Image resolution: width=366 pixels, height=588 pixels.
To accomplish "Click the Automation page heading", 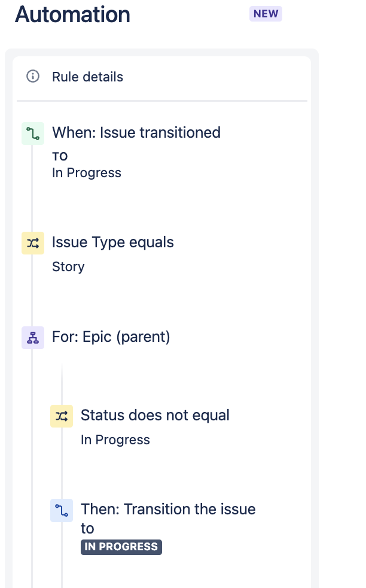I will (71, 14).
